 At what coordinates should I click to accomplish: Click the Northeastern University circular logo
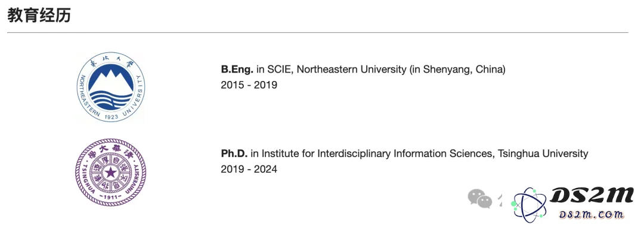110,87
